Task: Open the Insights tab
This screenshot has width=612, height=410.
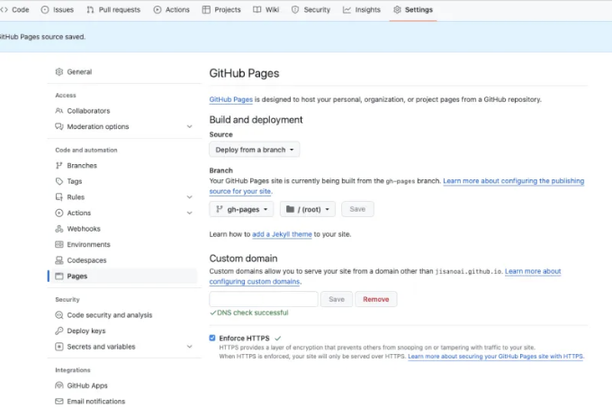Action: [x=361, y=10]
